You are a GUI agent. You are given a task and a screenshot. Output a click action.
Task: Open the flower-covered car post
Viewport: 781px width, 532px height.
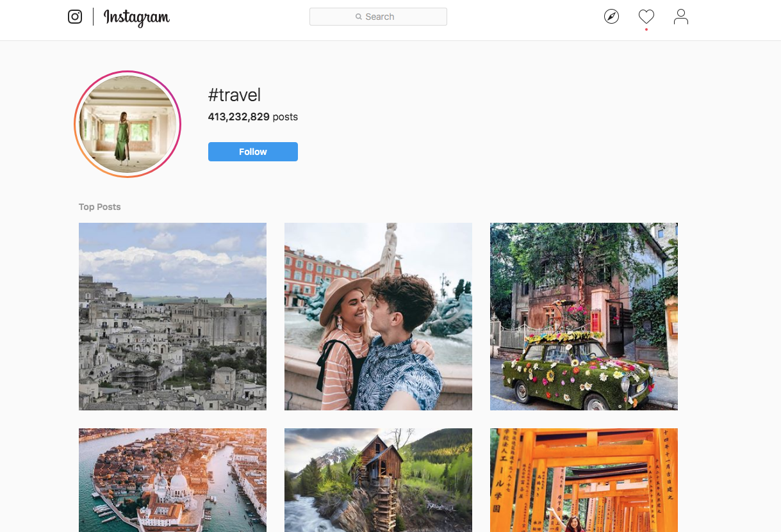point(584,316)
